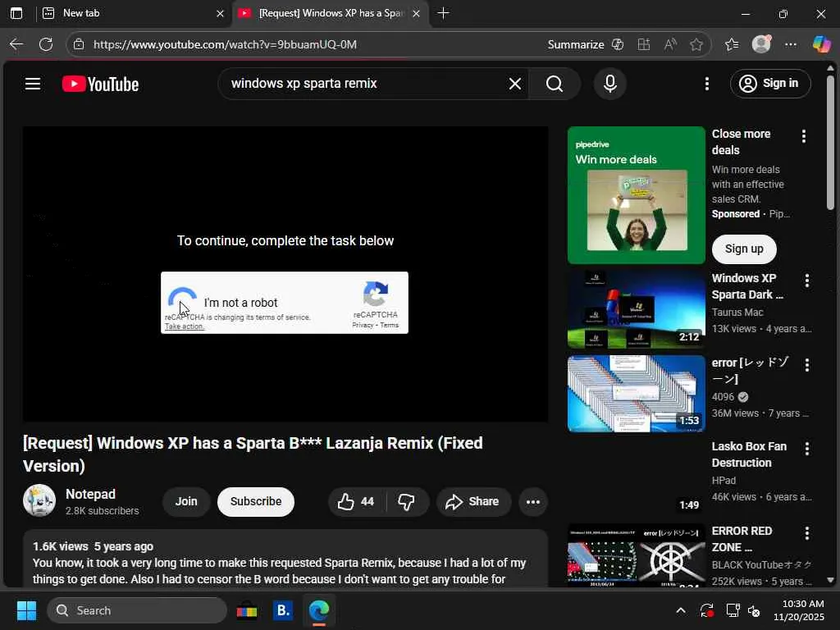Like the video with thumbs up
Image resolution: width=840 pixels, height=630 pixels.
pos(356,501)
